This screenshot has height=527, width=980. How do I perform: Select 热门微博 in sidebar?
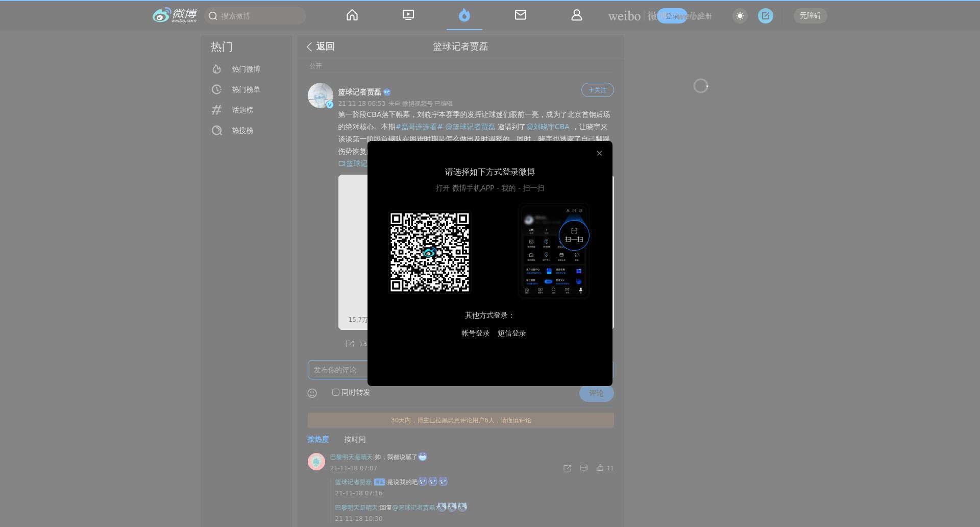click(x=247, y=69)
